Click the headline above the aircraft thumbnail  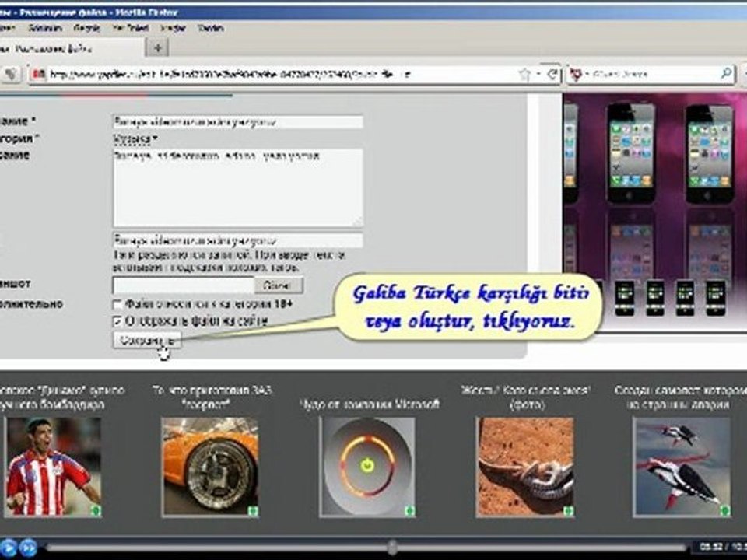[680, 397]
